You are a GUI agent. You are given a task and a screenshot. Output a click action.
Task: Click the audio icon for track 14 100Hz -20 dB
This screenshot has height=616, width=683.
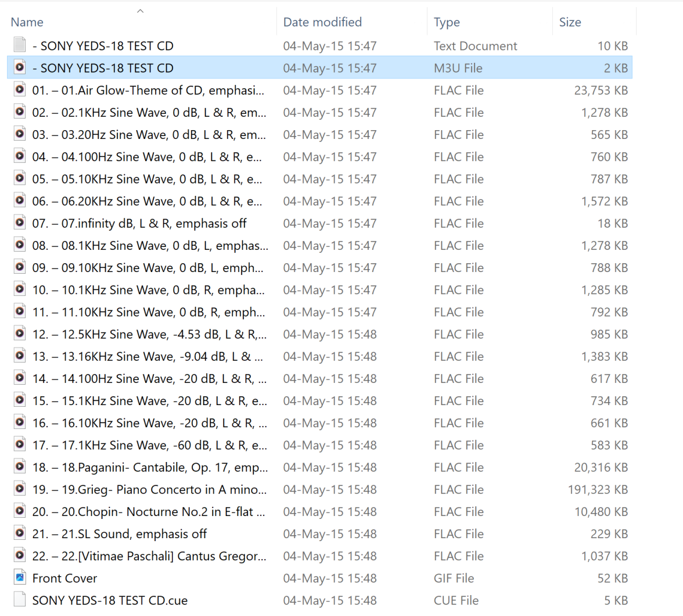pos(20,378)
